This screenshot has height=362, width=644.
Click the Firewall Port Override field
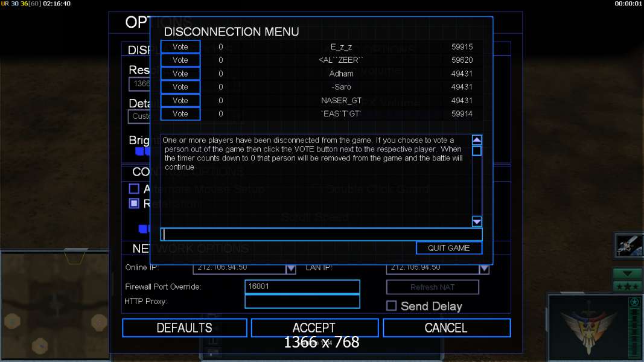(x=302, y=287)
